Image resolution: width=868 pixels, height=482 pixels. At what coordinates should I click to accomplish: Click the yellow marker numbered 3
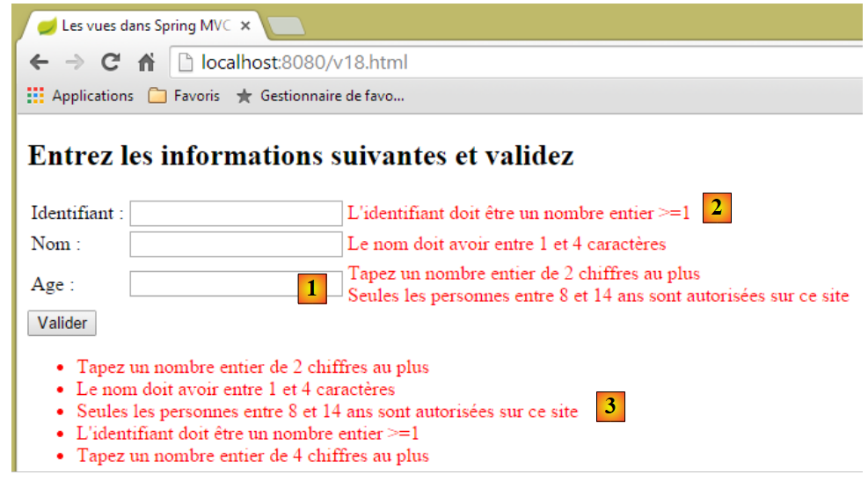pos(610,406)
